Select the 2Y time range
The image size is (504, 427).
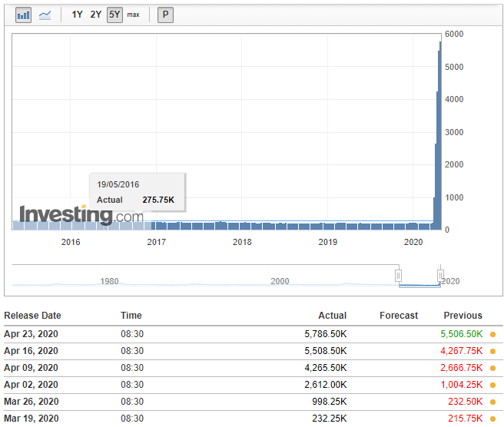tap(96, 15)
